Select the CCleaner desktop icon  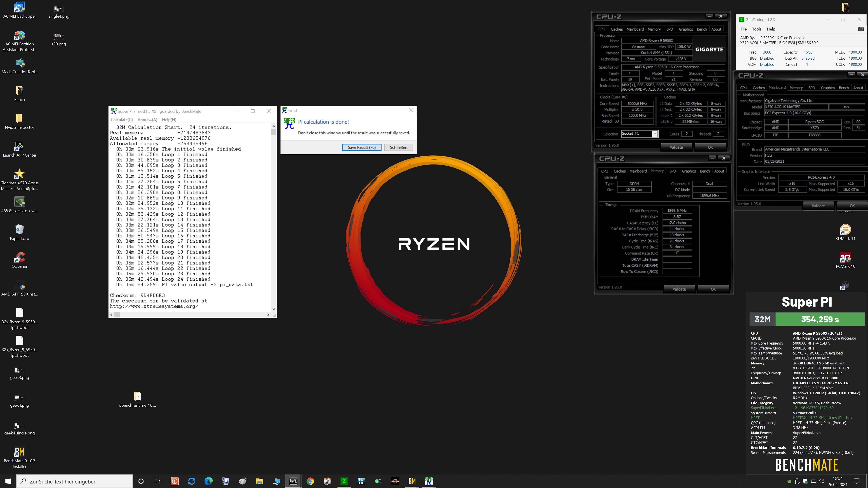click(x=19, y=260)
